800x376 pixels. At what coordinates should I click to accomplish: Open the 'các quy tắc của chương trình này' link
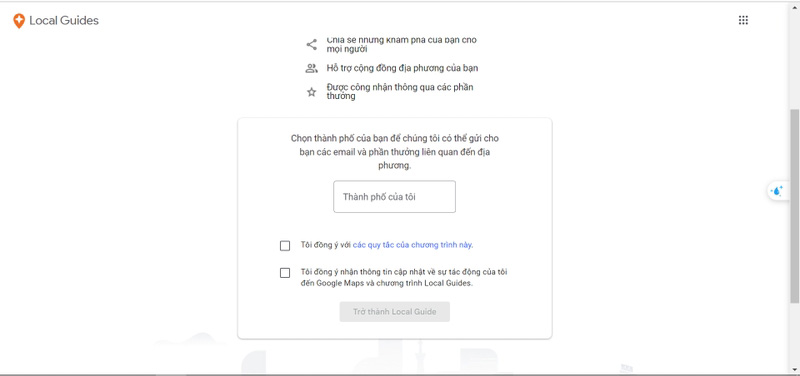pyautogui.click(x=413, y=245)
